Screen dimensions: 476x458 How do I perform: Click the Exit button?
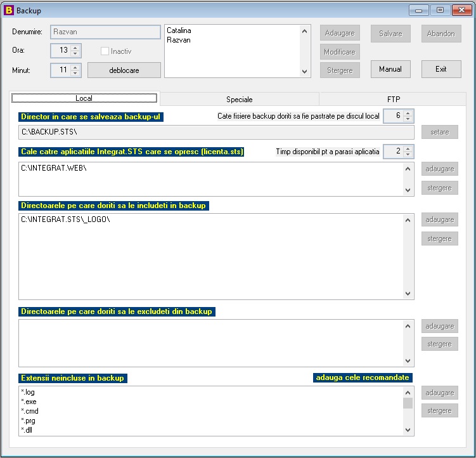tap(441, 69)
